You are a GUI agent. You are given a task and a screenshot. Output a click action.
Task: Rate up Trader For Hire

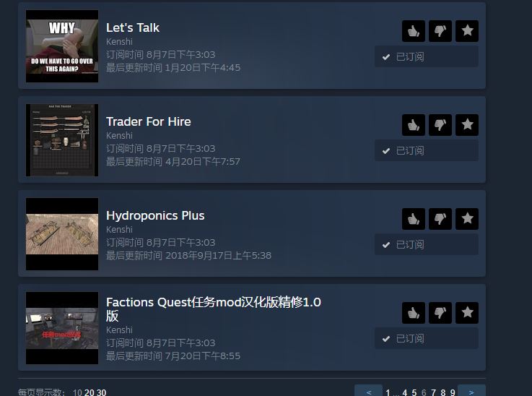coord(413,124)
